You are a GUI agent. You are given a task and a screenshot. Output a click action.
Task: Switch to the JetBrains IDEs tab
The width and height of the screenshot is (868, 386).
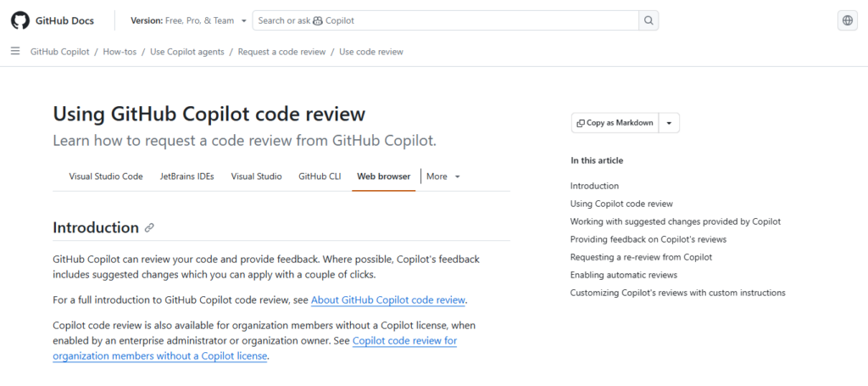pos(187,176)
